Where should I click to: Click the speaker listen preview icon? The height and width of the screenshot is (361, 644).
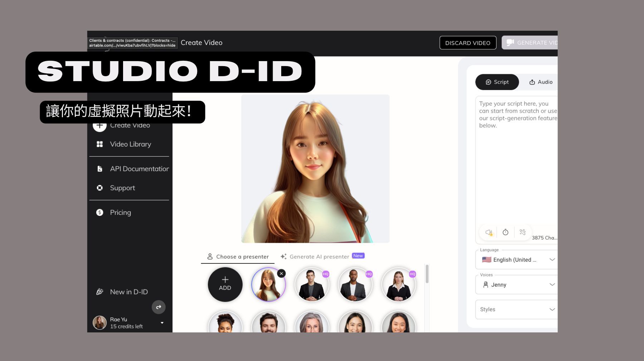click(489, 232)
